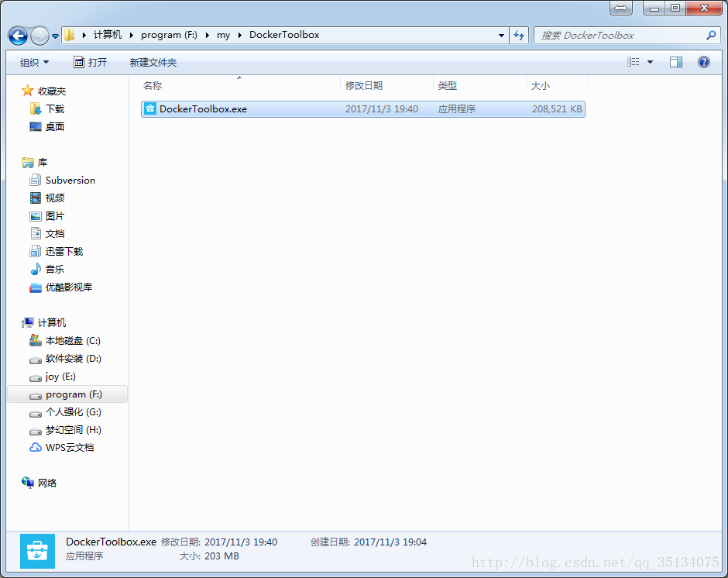This screenshot has height=578, width=728.
Task: Click the change view icon button
Action: point(634,62)
